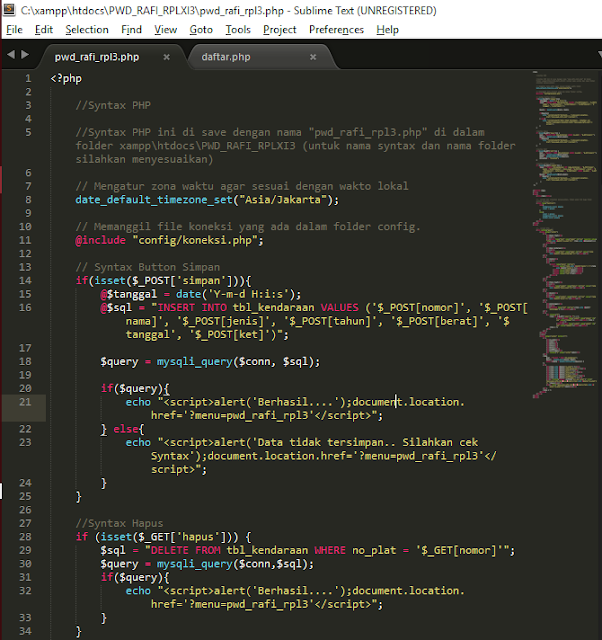This screenshot has width=602, height=640.
Task: Click line number 21 in the gutter
Action: (25, 402)
